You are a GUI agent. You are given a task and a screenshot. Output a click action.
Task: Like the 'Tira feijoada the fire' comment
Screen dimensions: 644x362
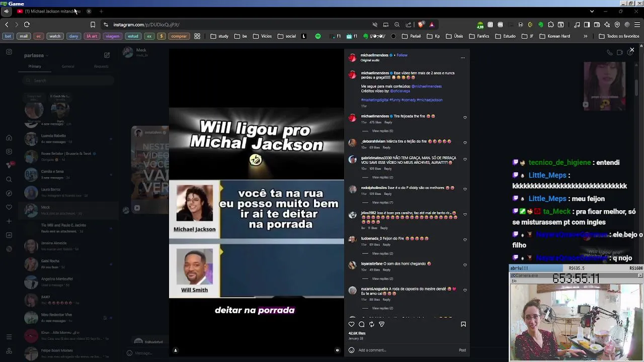point(465,118)
